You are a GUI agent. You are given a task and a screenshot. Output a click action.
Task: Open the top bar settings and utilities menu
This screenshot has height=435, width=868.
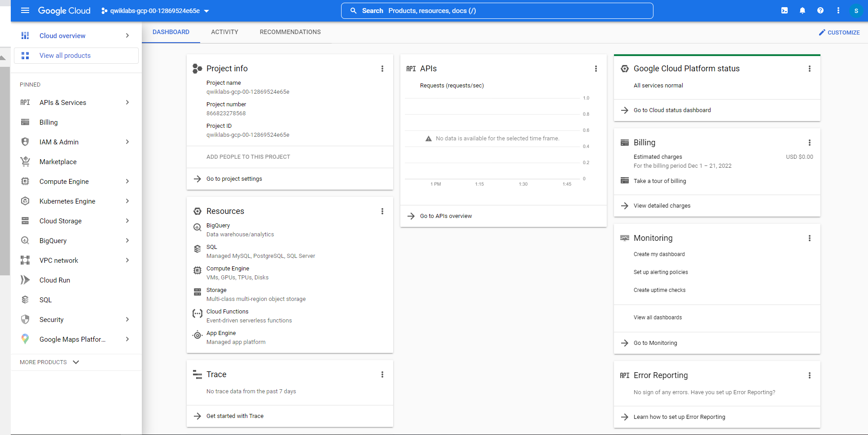[838, 10]
